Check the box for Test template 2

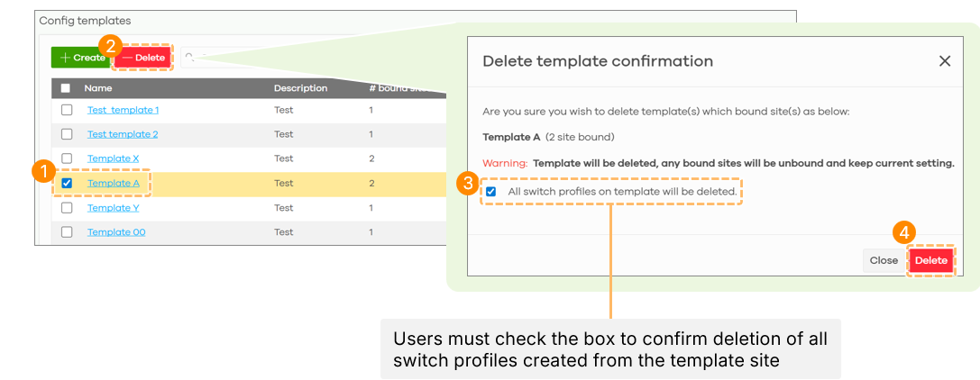point(67,134)
